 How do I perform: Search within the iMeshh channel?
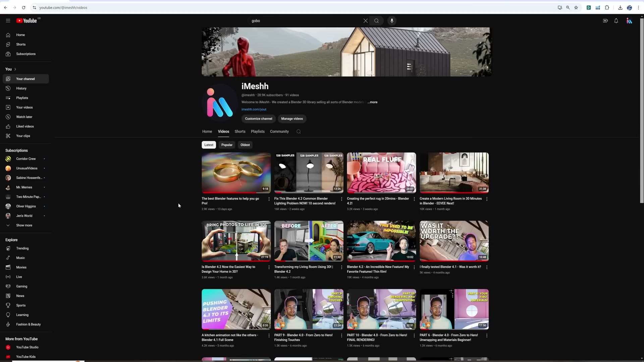[299, 132]
